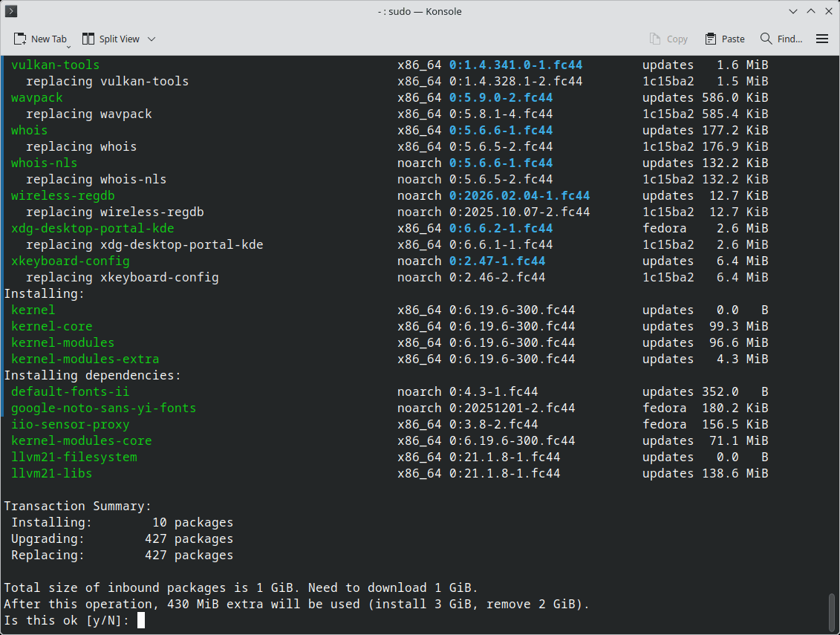Click the cursor after "Is this ok [y/N]:"
Screen dimensions: 840x635
(x=141, y=620)
